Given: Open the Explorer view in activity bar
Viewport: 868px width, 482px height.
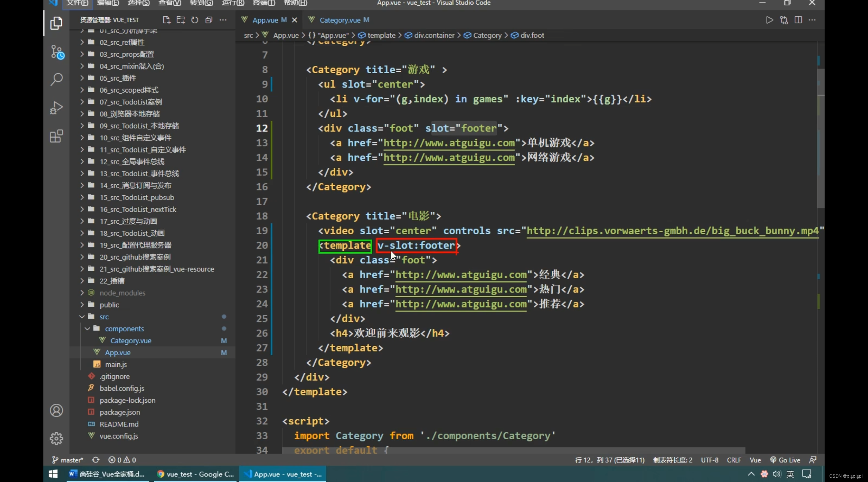Looking at the screenshot, I should pyautogui.click(x=56, y=23).
